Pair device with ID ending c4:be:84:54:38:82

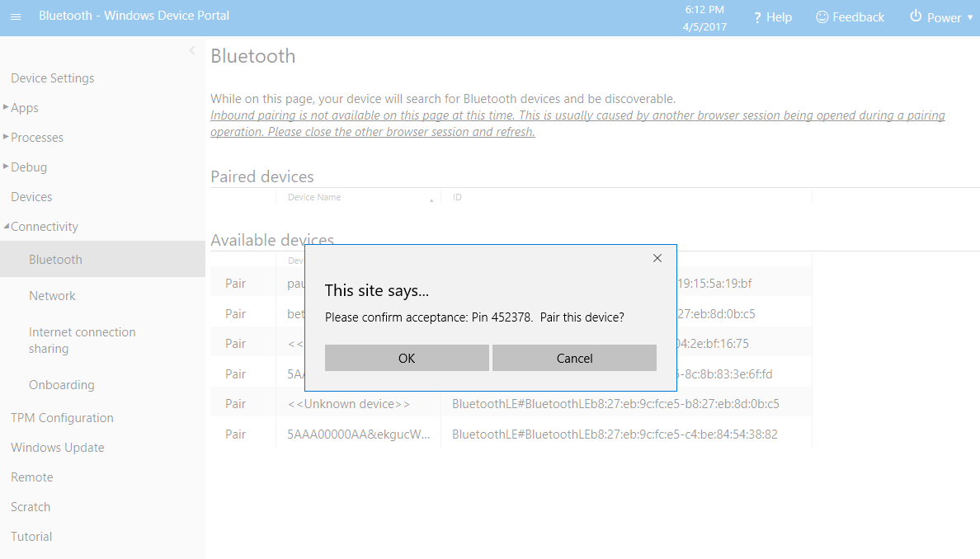tap(236, 434)
